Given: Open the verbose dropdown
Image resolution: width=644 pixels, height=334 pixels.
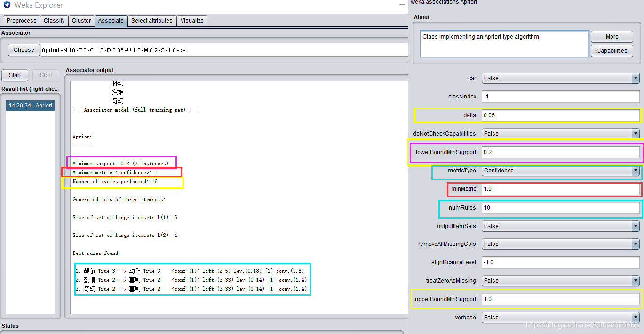Looking at the screenshot, I should point(561,318).
